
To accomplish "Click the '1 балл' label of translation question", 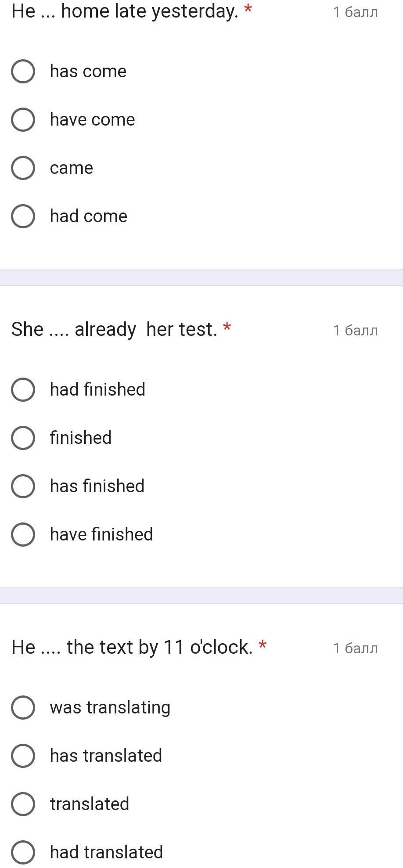I will [355, 648].
